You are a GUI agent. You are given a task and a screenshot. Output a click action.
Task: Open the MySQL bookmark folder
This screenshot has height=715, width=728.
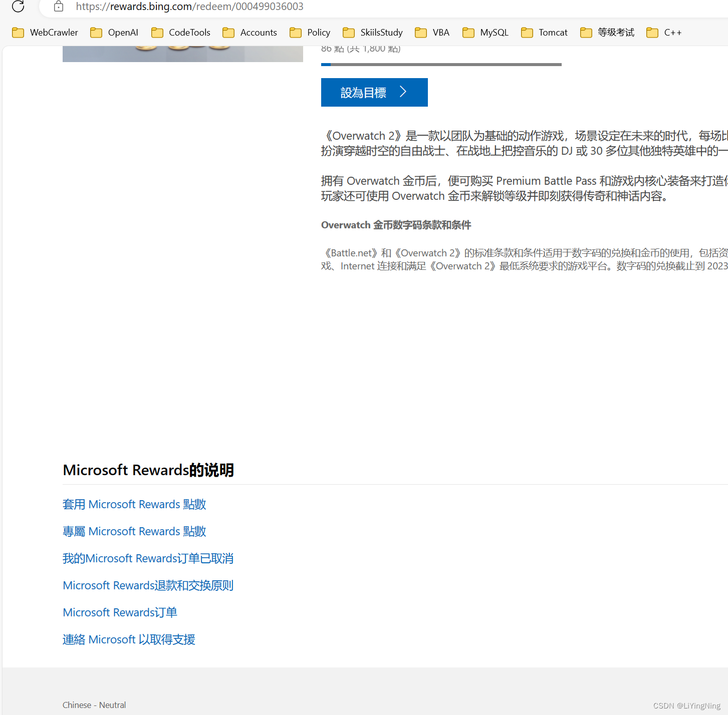[x=486, y=33]
